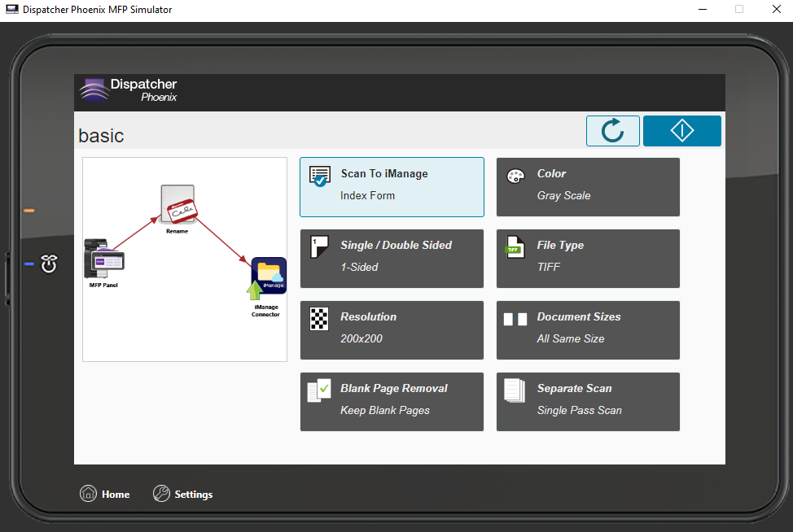Select the Scan To iManage scanner icon

[322, 173]
